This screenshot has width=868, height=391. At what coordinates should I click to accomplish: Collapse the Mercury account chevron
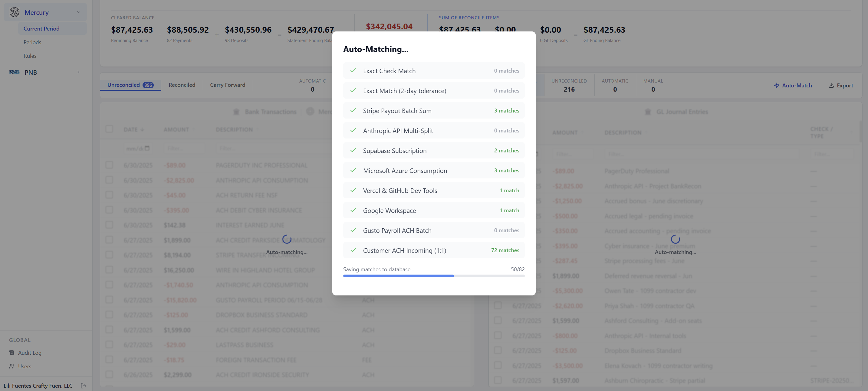(x=78, y=12)
